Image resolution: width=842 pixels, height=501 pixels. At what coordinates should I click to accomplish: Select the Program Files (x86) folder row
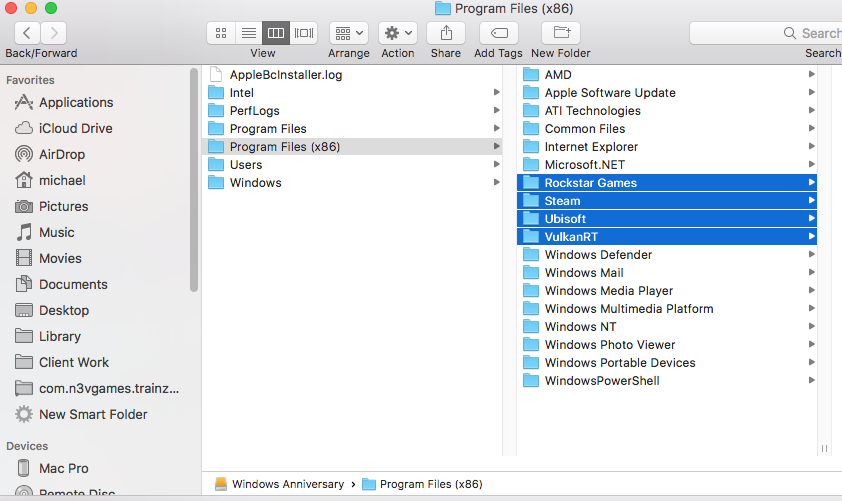pos(352,147)
